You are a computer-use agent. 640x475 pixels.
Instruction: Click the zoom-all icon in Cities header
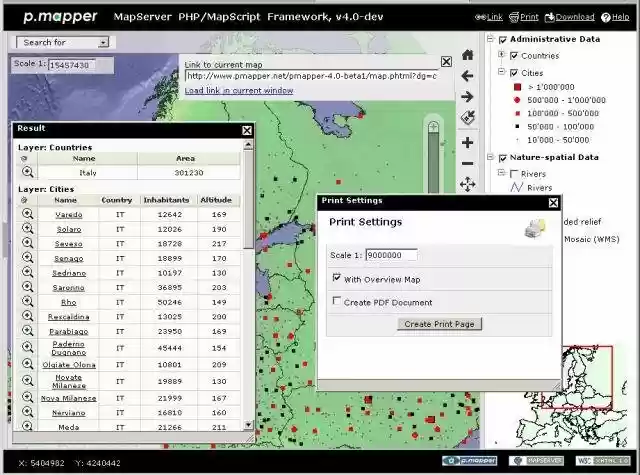(24, 200)
